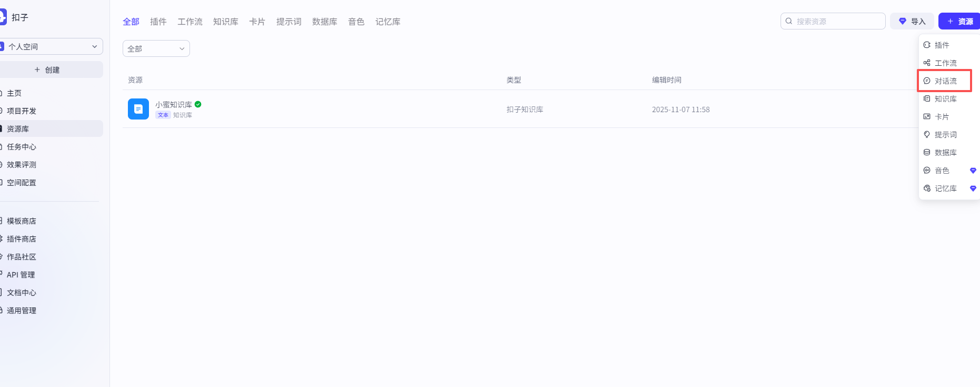Open 作品社区 in the sidebar
The width and height of the screenshot is (980, 387).
point(51,257)
